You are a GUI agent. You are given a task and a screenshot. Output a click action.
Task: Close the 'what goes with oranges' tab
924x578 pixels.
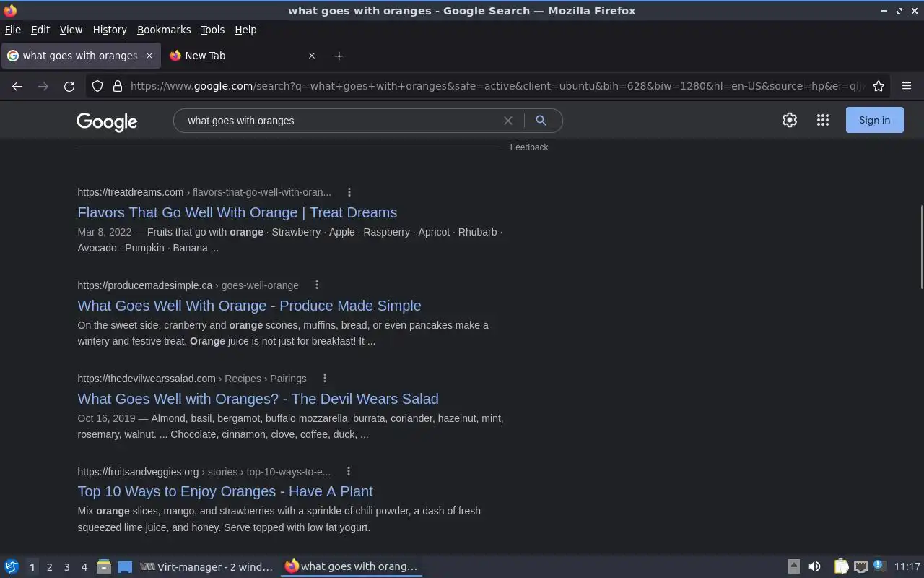coord(149,56)
